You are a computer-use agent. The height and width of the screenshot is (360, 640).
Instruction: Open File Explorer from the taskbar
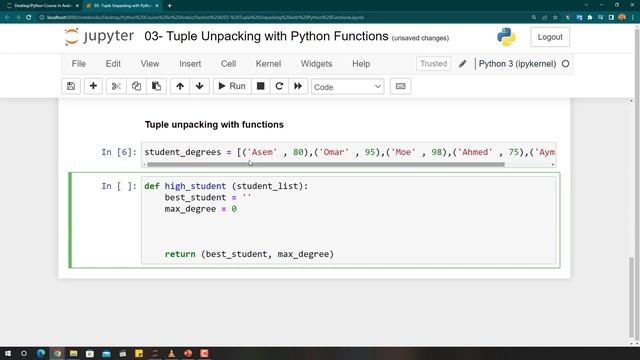[x=73, y=353]
